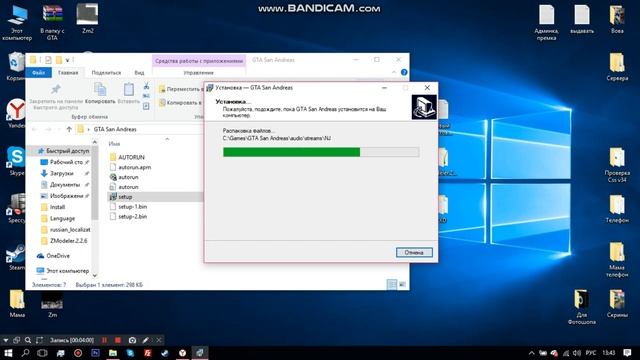Select Этот компьютер in navigation pane
This screenshot has width=640, height=360.
pyautogui.click(x=63, y=271)
